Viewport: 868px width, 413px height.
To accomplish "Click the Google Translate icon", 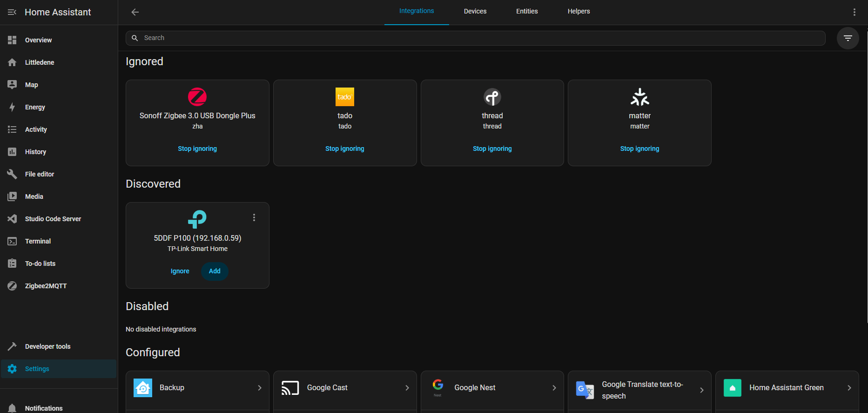I will 585,390.
